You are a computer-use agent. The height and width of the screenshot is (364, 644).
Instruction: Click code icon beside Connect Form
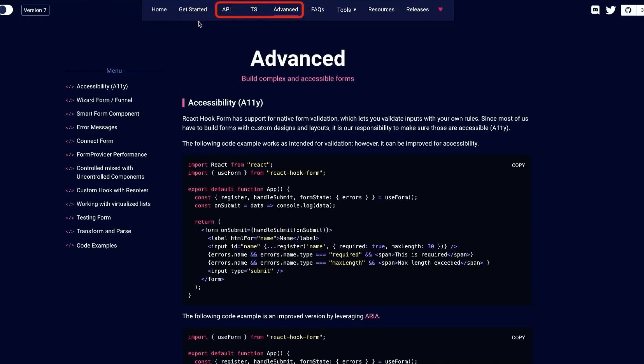click(x=70, y=142)
